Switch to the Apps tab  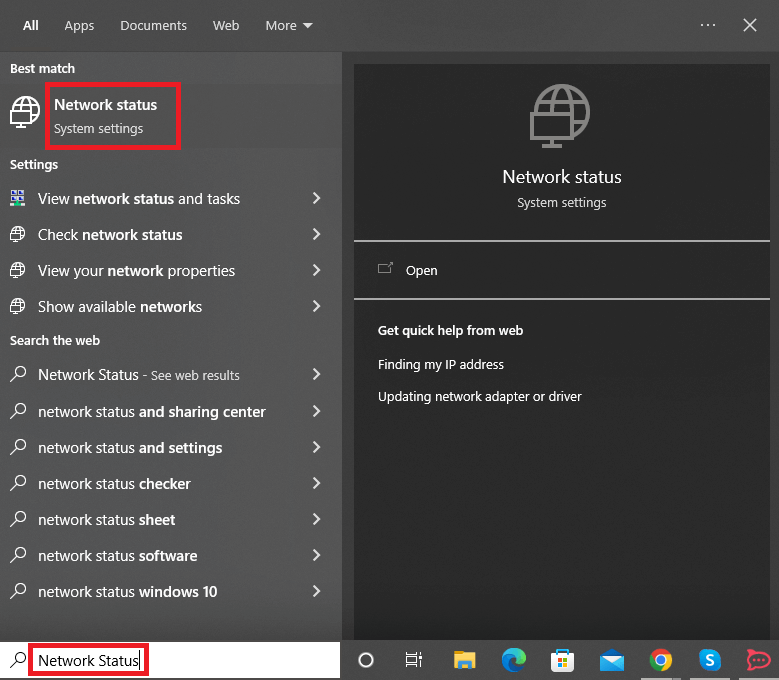[x=79, y=25]
